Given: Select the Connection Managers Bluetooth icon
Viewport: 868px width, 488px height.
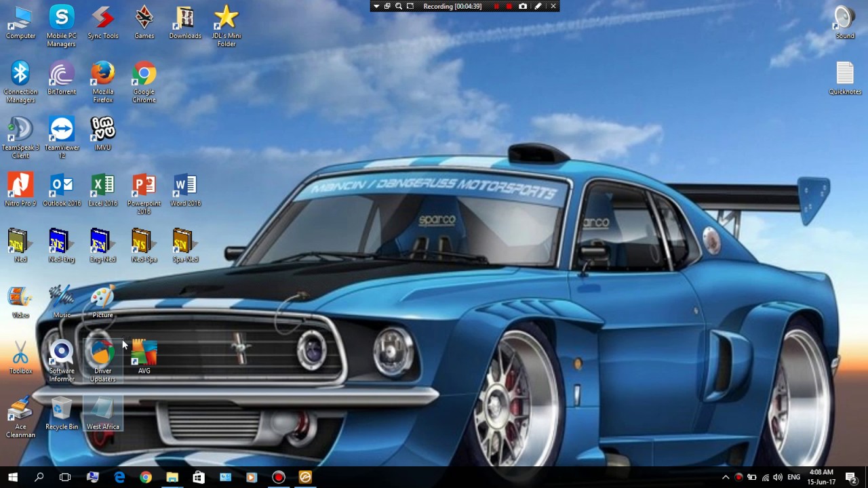Looking at the screenshot, I should pyautogui.click(x=20, y=82).
